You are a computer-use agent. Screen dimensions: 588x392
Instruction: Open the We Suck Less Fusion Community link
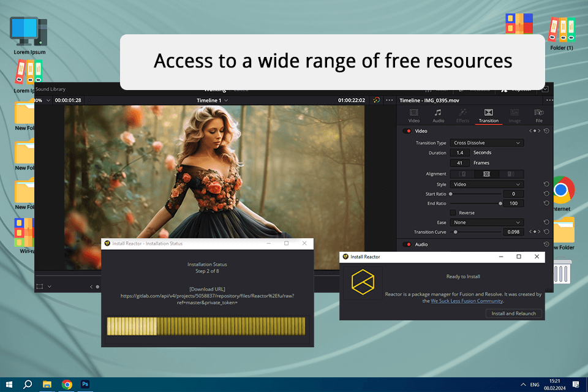click(x=467, y=301)
